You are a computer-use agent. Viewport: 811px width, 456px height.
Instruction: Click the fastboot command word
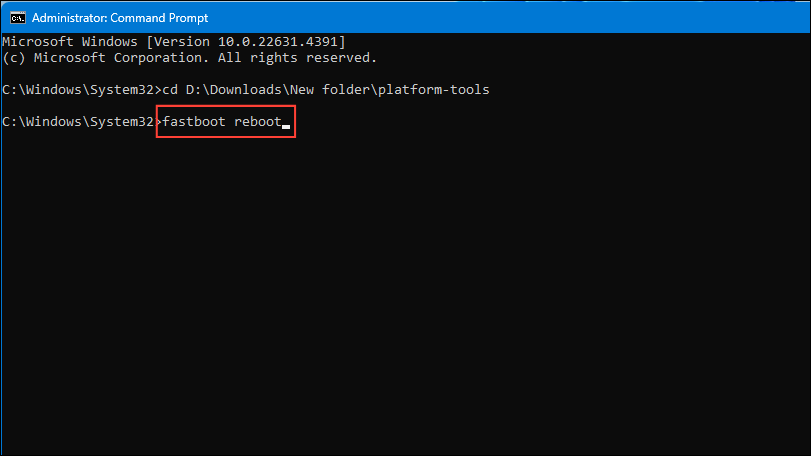194,122
